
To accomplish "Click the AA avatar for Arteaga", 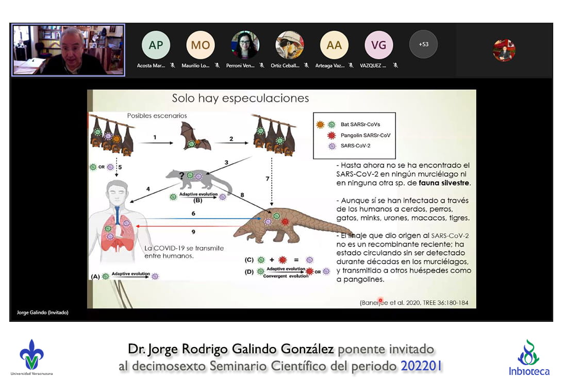I will [334, 45].
